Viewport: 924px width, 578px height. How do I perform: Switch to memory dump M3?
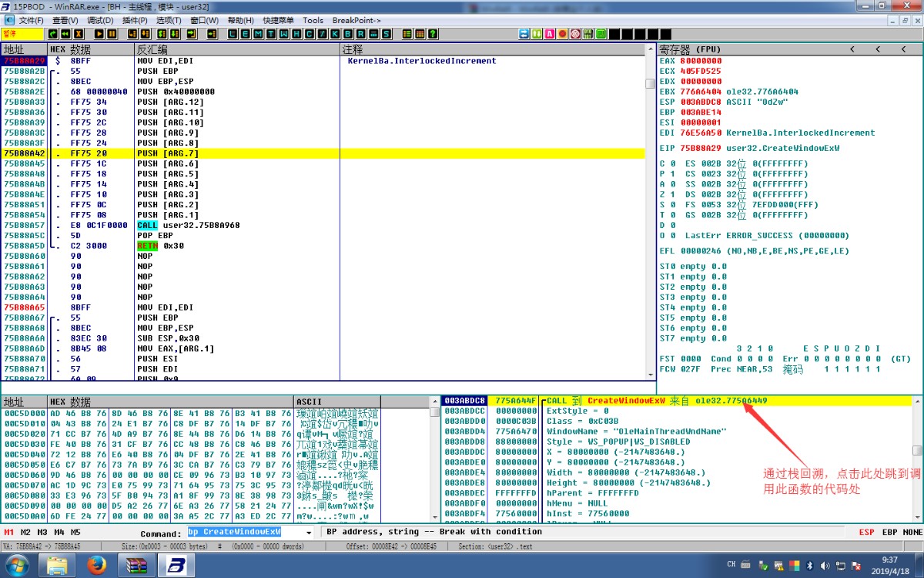[43, 533]
